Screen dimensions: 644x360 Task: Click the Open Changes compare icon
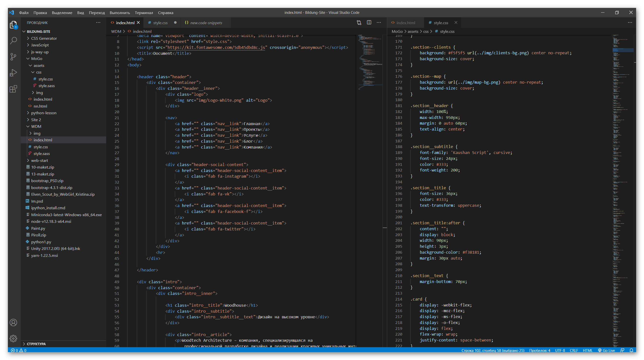(x=359, y=22)
